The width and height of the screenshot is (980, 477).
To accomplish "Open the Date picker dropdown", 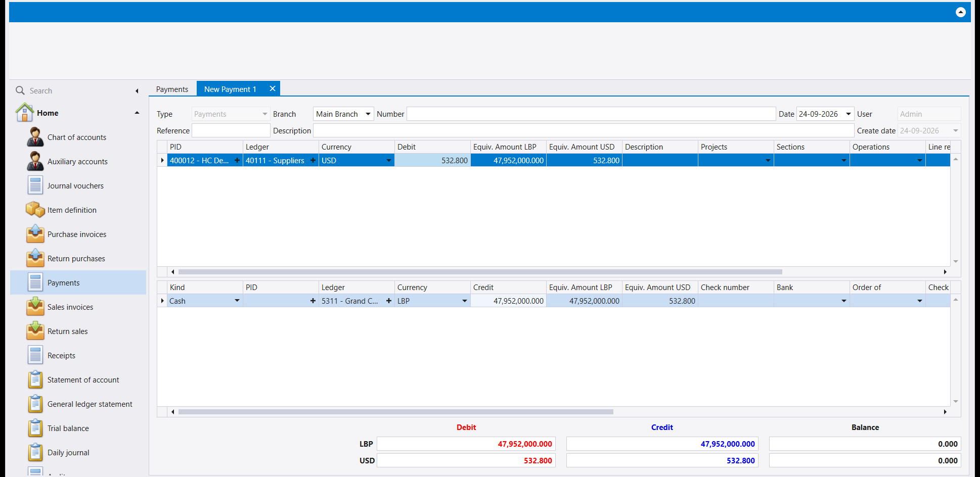I will 849,114.
